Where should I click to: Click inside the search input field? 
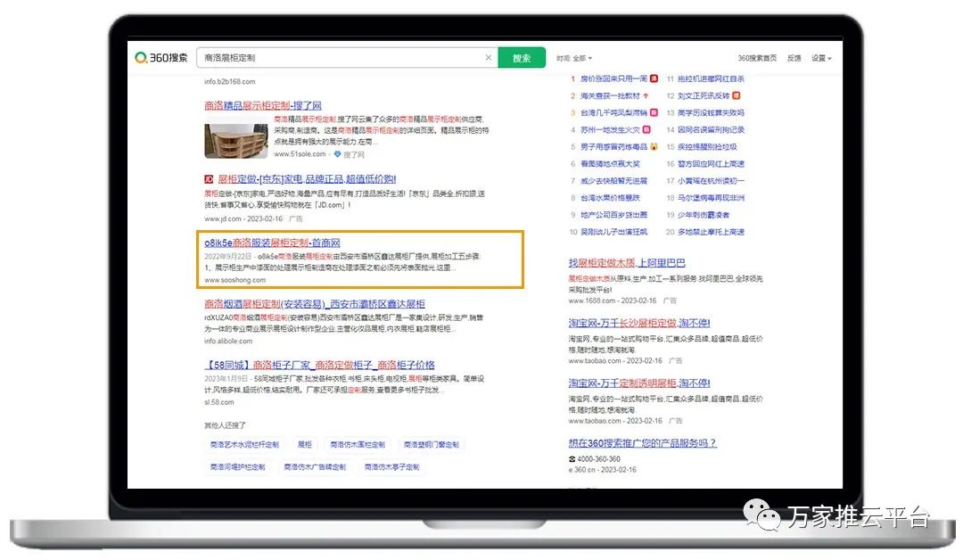click(339, 58)
